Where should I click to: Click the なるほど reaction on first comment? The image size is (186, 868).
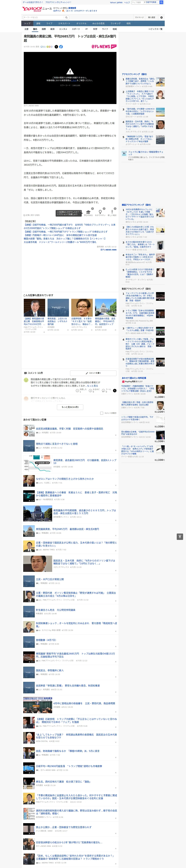click(91, 391)
